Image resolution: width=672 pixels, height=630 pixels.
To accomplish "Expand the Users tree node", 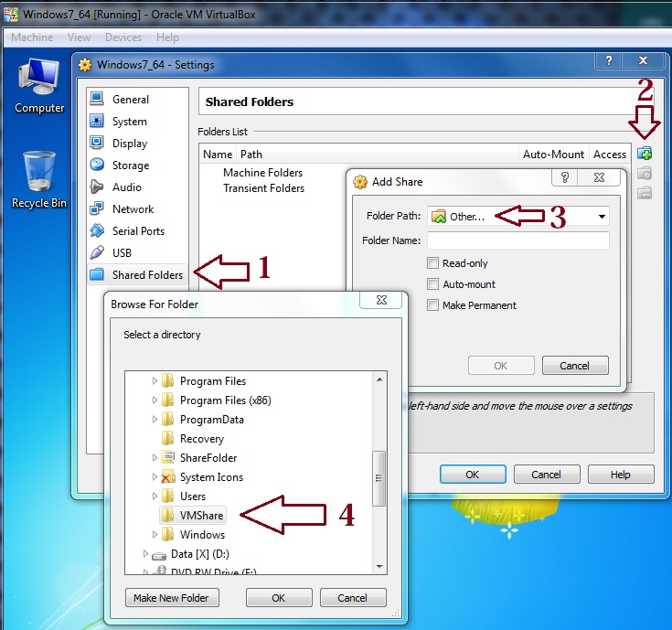I will 155,496.
